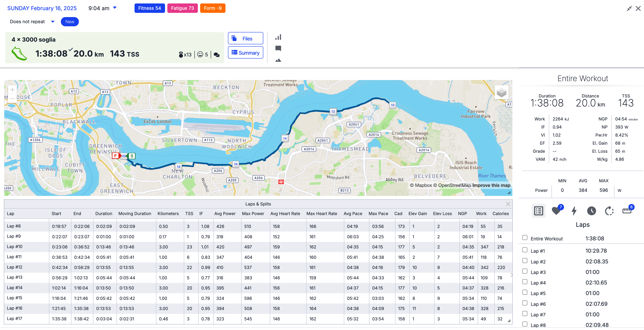Enable the Lap #5 checkbox
Image resolution: width=644 pixels, height=330 pixels.
point(525,293)
